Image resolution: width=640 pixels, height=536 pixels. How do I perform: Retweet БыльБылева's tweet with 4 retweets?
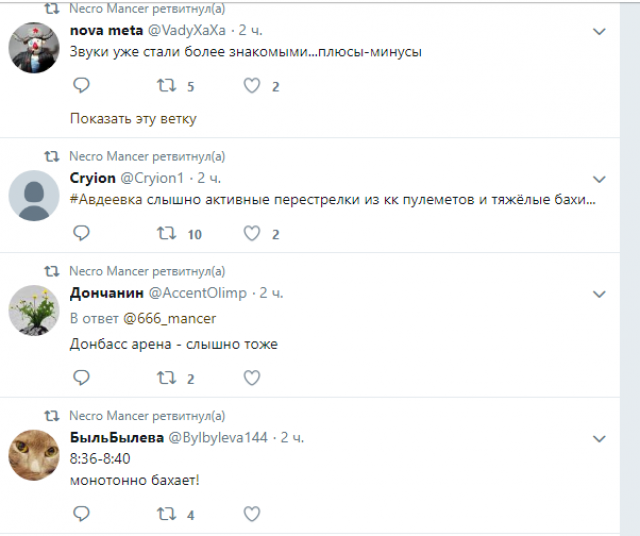point(167,514)
